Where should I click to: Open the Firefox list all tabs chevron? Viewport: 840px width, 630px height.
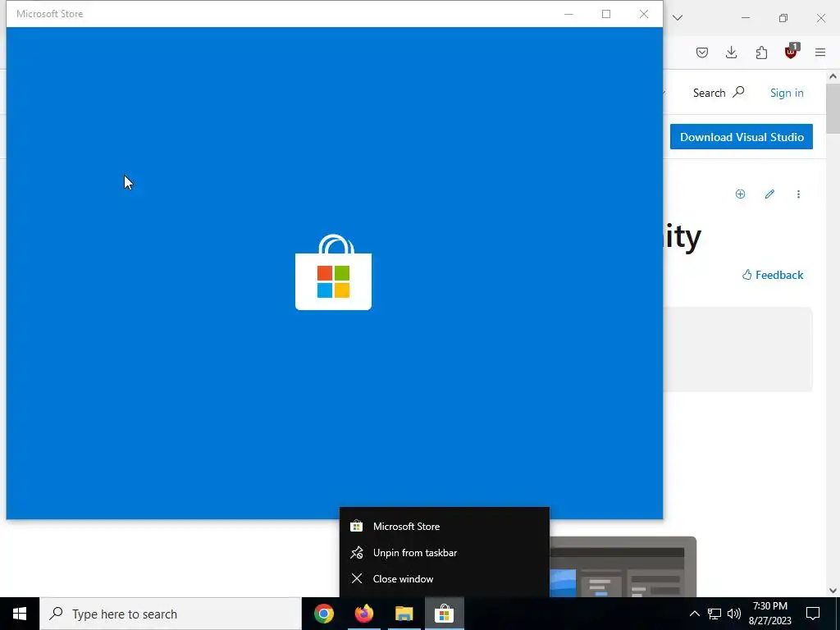(x=678, y=18)
